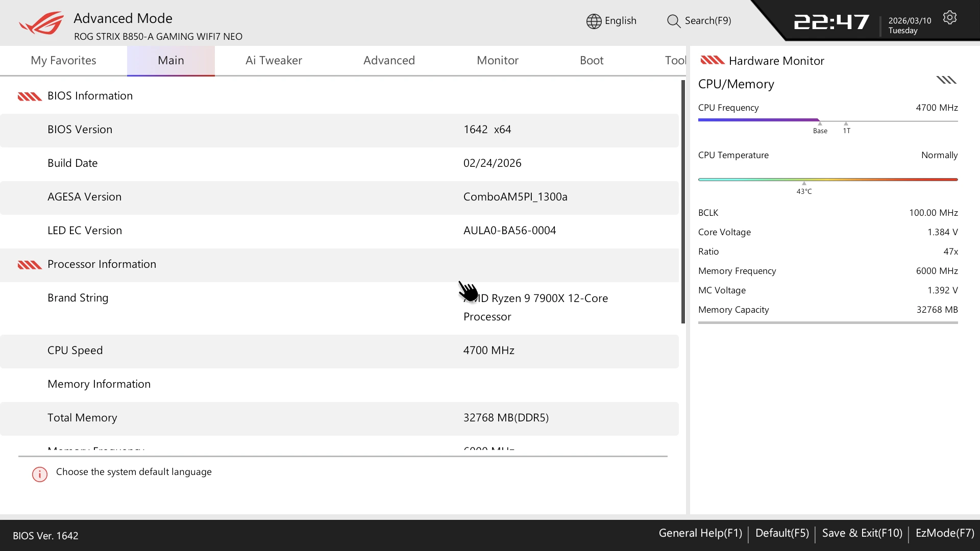Click the ROG logo icon
Screen dimensions: 980x551
pos(42,23)
